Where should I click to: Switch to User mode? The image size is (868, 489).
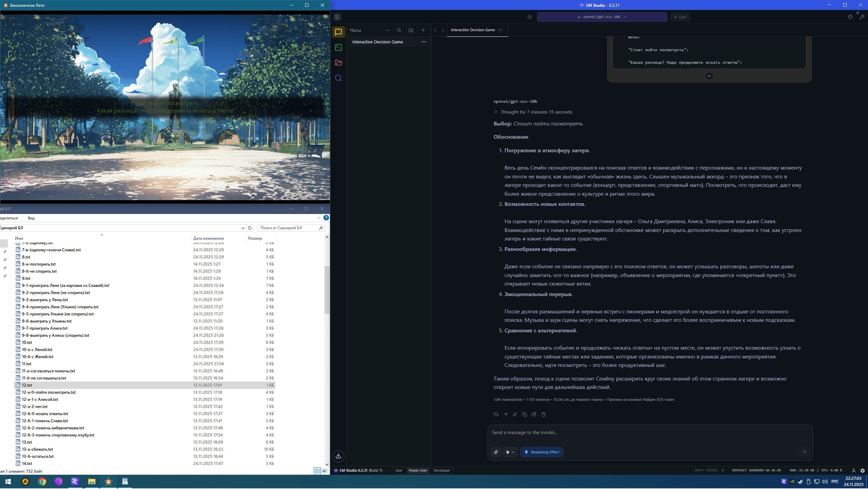tap(398, 470)
